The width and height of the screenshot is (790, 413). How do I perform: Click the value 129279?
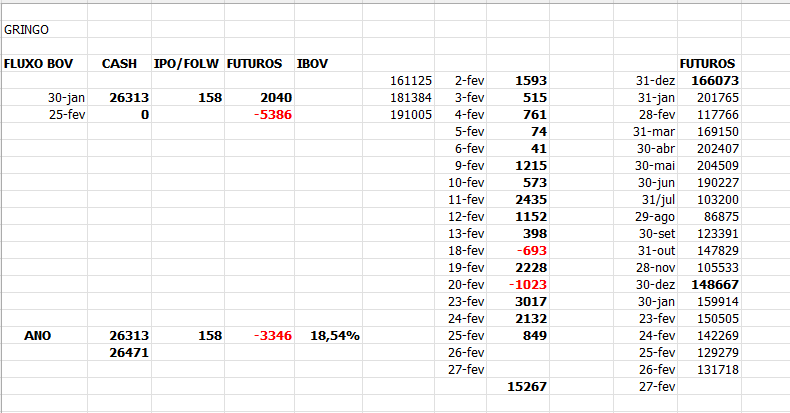click(709, 353)
